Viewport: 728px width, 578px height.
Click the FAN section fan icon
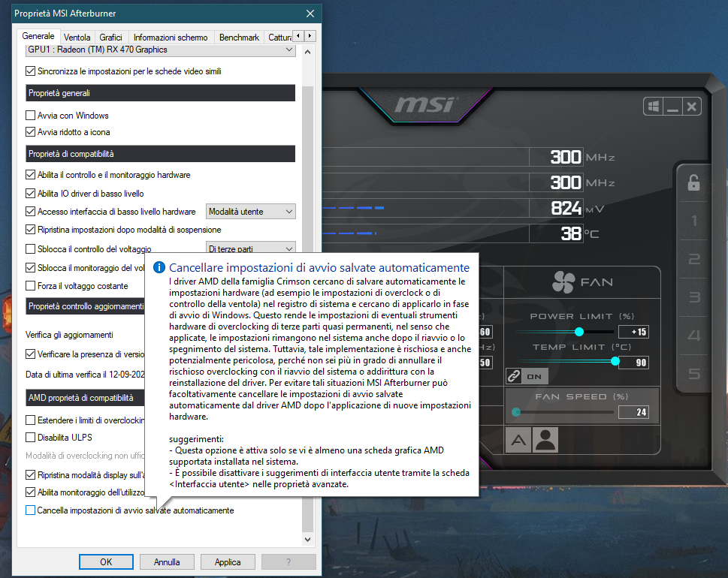563,282
